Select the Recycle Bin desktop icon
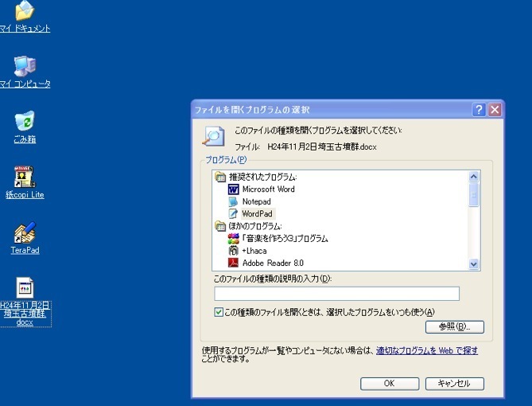The height and width of the screenshot is (406, 532). point(25,121)
